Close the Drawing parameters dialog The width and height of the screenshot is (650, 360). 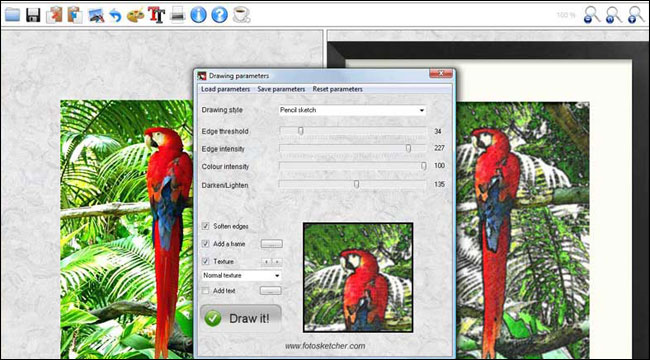click(x=441, y=74)
